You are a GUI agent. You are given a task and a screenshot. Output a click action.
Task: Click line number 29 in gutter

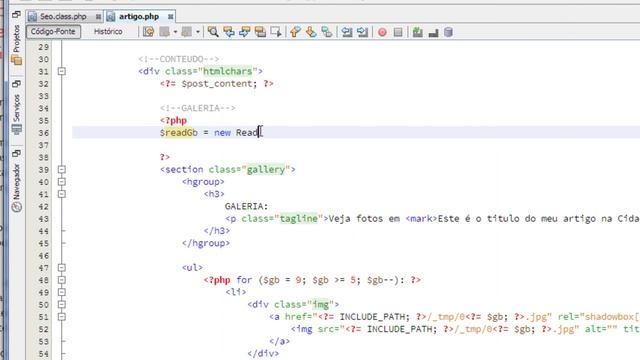43,47
